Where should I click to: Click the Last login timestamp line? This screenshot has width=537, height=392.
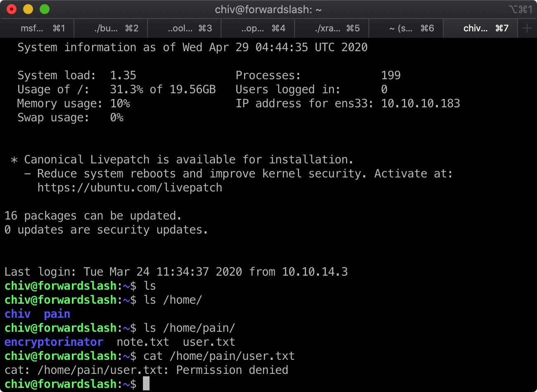tap(176, 272)
